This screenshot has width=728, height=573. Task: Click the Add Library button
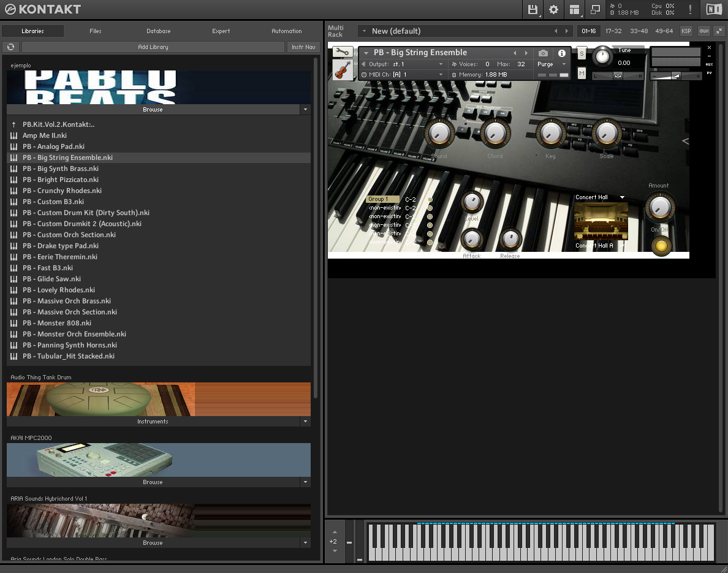pyautogui.click(x=153, y=47)
